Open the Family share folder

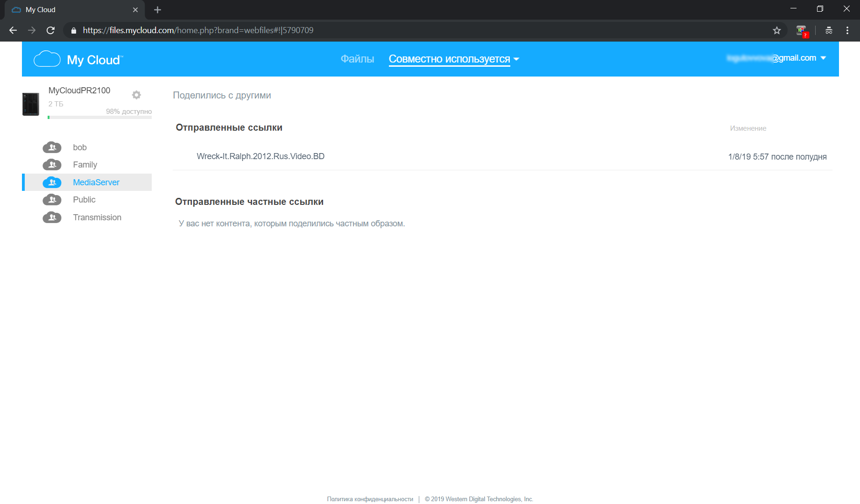[x=85, y=165]
